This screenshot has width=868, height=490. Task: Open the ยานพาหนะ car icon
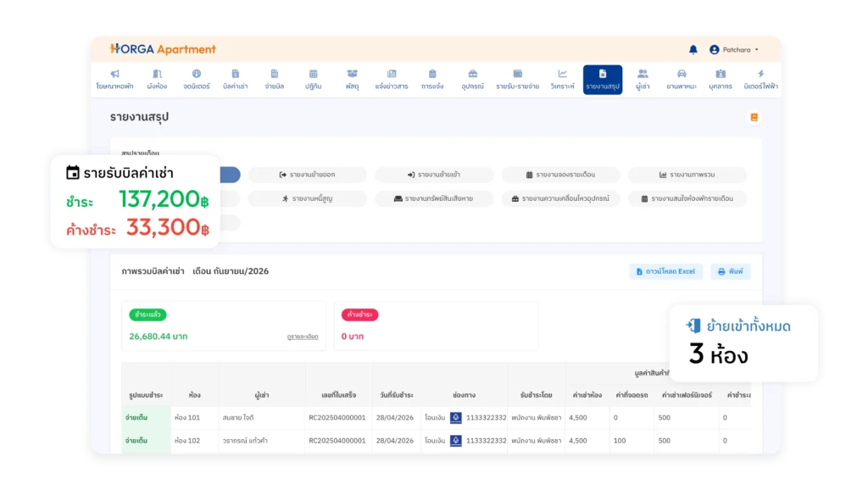coord(682,74)
